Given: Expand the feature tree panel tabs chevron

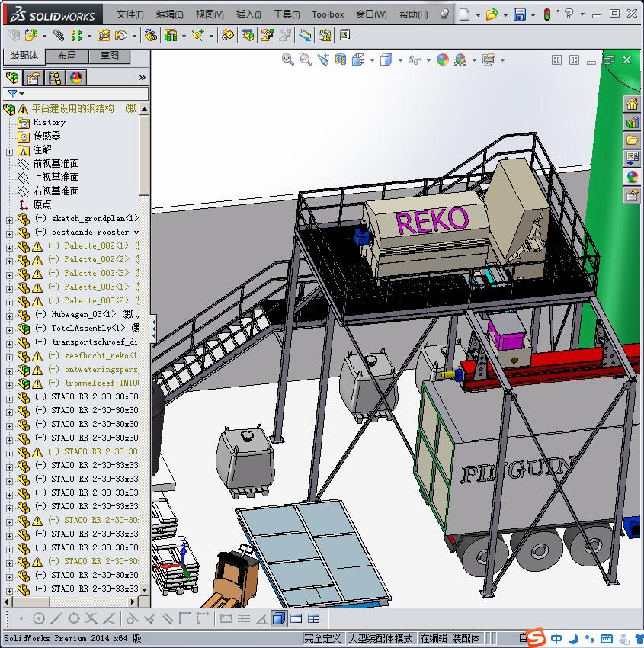Looking at the screenshot, I should [x=142, y=77].
